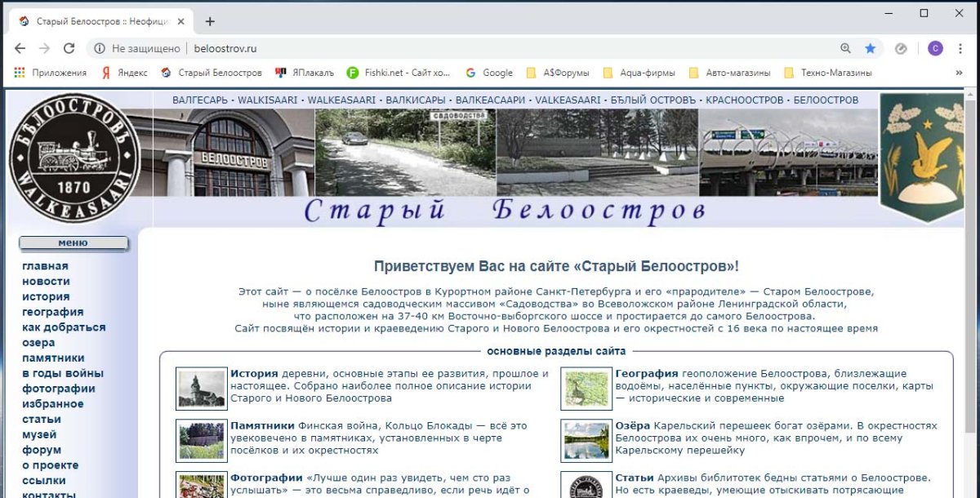Reload the page with refresh icon
This screenshot has height=498, width=980.
[69, 48]
